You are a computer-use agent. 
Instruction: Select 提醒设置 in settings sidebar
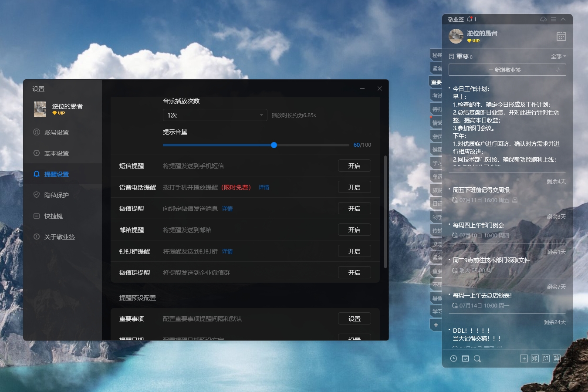coord(63,174)
